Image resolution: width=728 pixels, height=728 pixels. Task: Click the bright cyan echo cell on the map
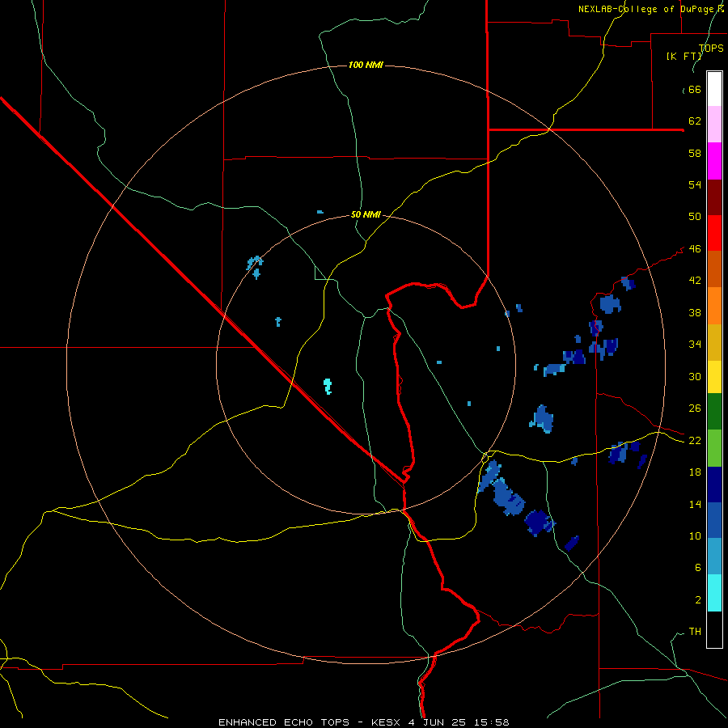(328, 387)
